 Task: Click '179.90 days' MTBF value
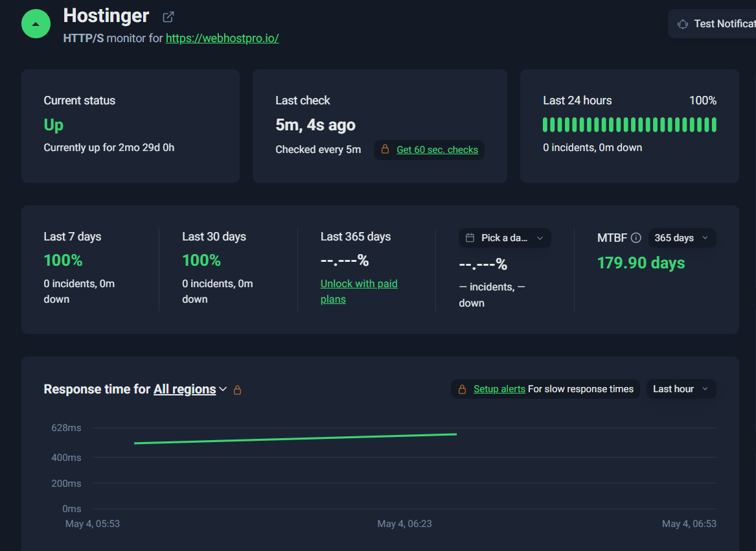tap(641, 263)
